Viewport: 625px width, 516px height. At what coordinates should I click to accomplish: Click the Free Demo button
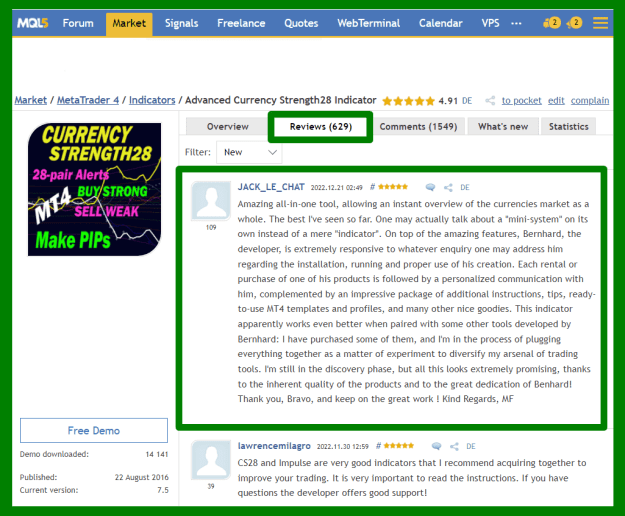(94, 430)
